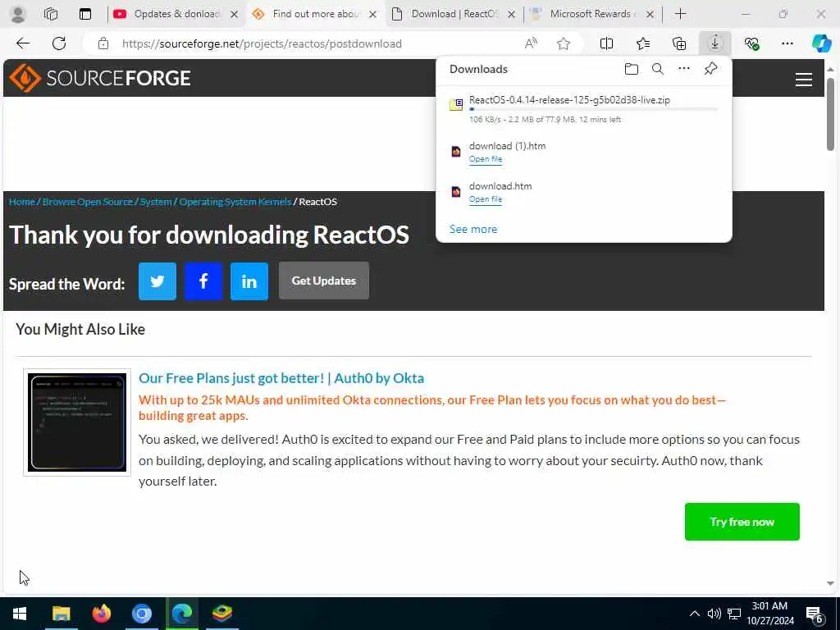Viewport: 840px width, 630px height.
Task: Open Browser essentials heart icon
Action: tap(751, 43)
